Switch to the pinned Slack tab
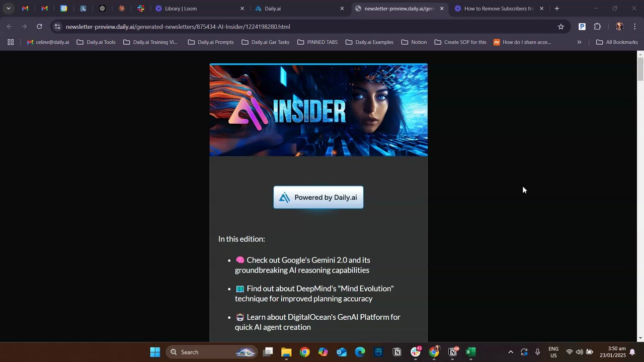 point(141,9)
